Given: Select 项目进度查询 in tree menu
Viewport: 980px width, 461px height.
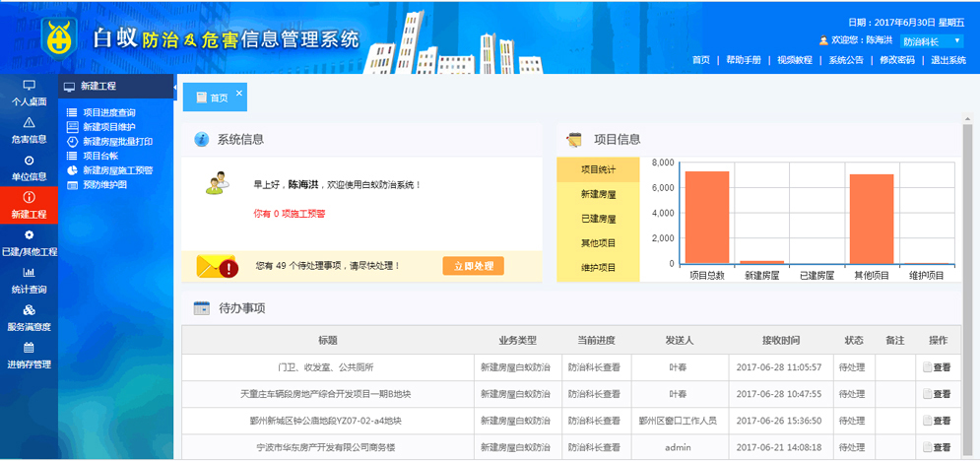Looking at the screenshot, I should tap(108, 113).
